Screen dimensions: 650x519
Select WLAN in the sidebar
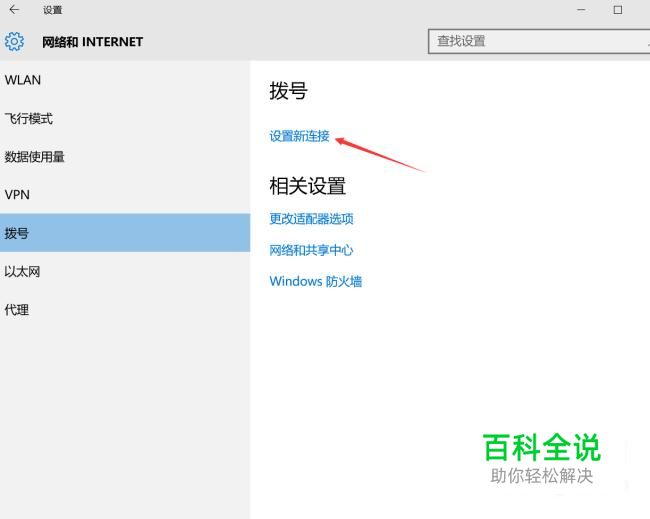click(125, 80)
